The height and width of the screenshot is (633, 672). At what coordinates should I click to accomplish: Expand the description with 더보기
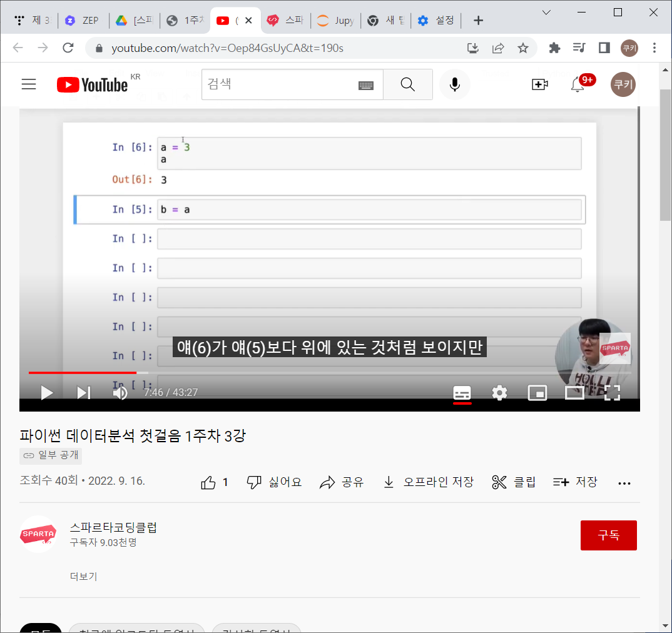point(84,577)
